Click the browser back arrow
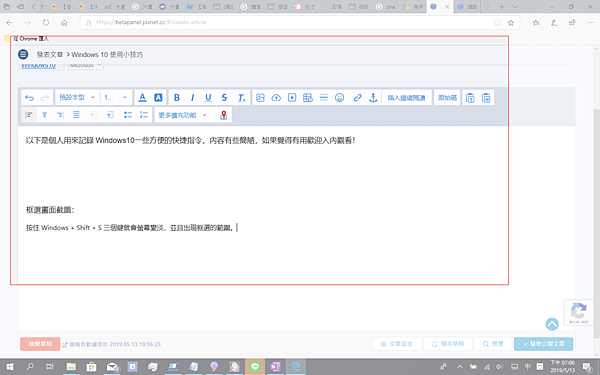 (x=10, y=23)
